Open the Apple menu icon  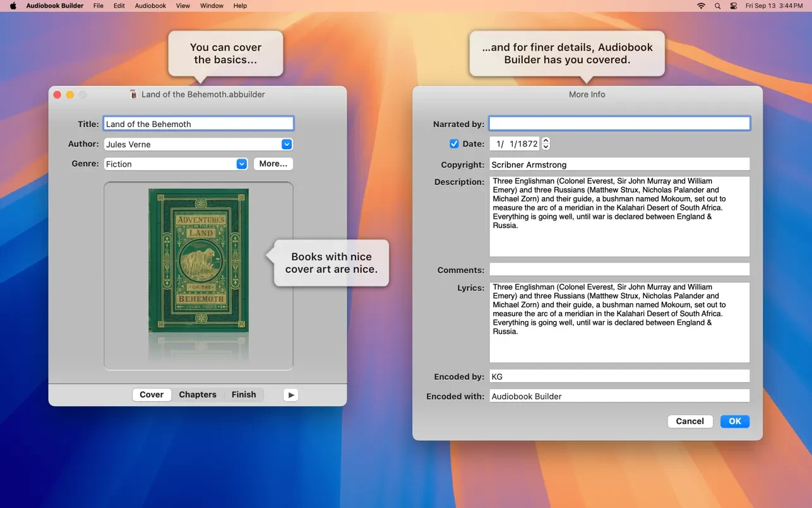(13, 6)
